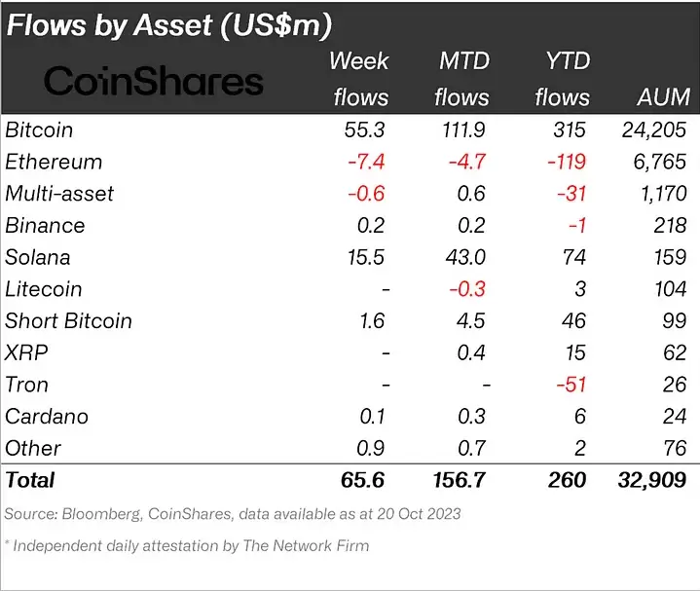The height and width of the screenshot is (591, 700).
Task: Click the Total row label
Action: click(x=30, y=480)
